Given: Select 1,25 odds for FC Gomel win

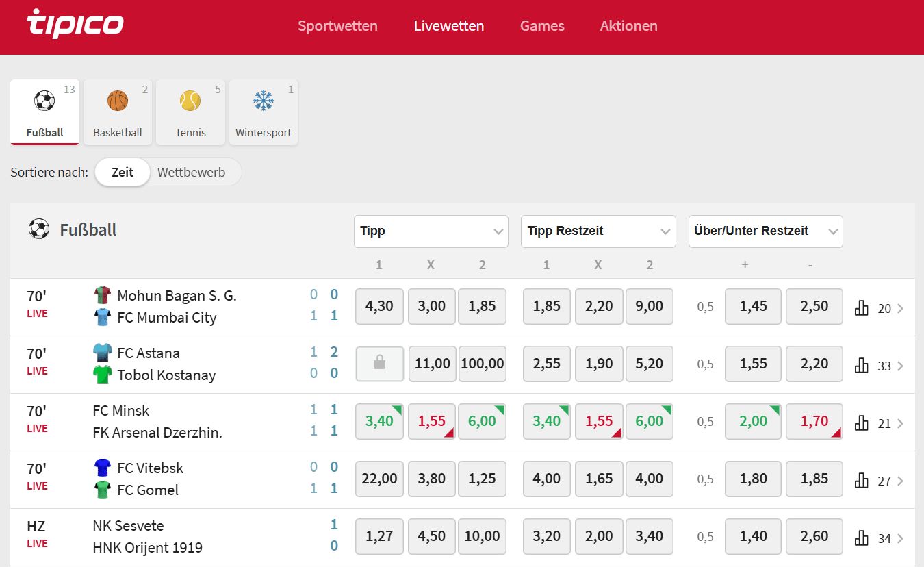Looking at the screenshot, I should pos(482,479).
